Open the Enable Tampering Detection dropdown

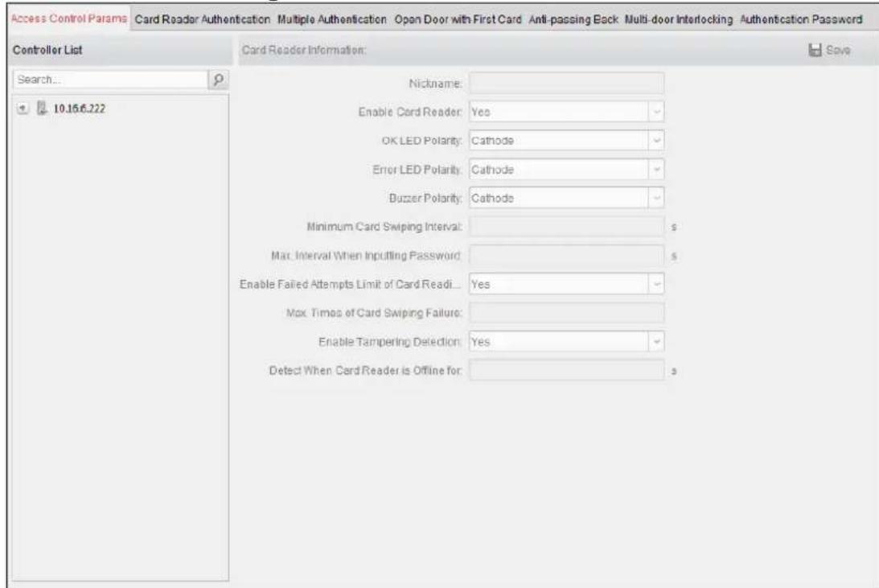click(567, 341)
